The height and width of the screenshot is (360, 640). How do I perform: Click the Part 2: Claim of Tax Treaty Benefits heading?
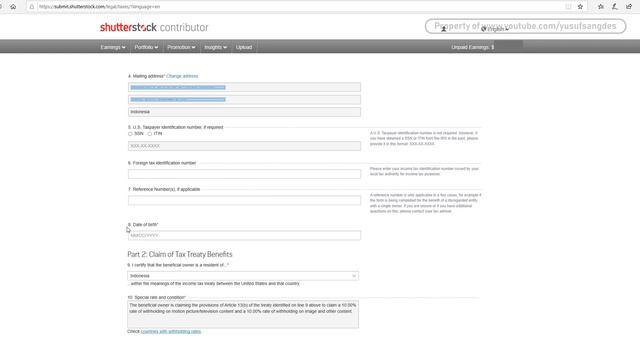[x=180, y=254]
